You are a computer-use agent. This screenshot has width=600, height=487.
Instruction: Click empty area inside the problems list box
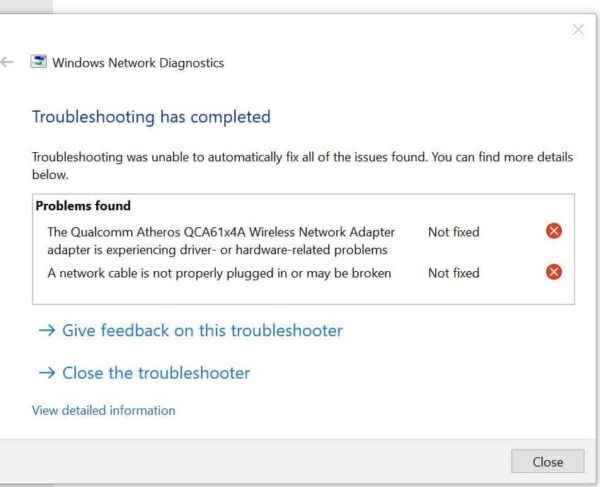pos(302,293)
